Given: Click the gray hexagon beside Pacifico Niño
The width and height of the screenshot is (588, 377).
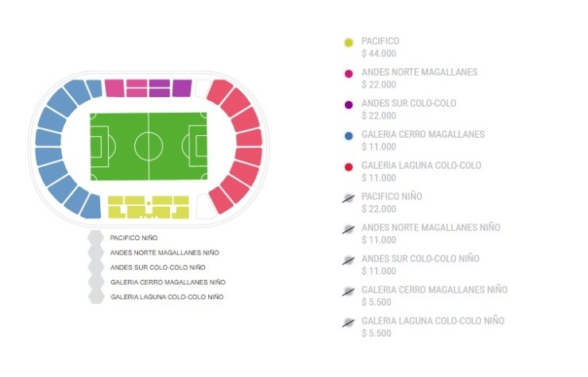Looking at the screenshot, I should [x=96, y=238].
